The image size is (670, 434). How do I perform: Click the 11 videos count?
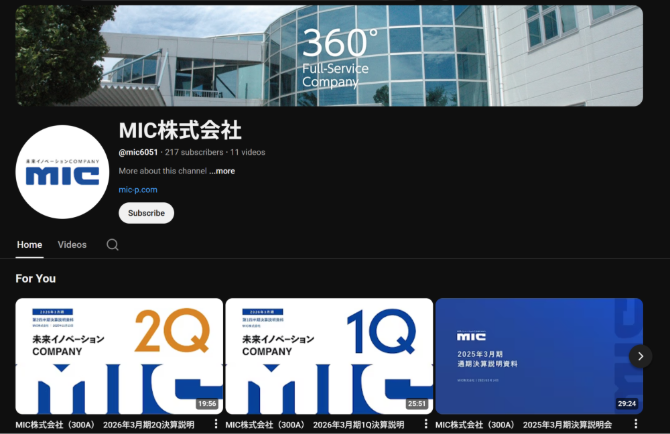[248, 152]
